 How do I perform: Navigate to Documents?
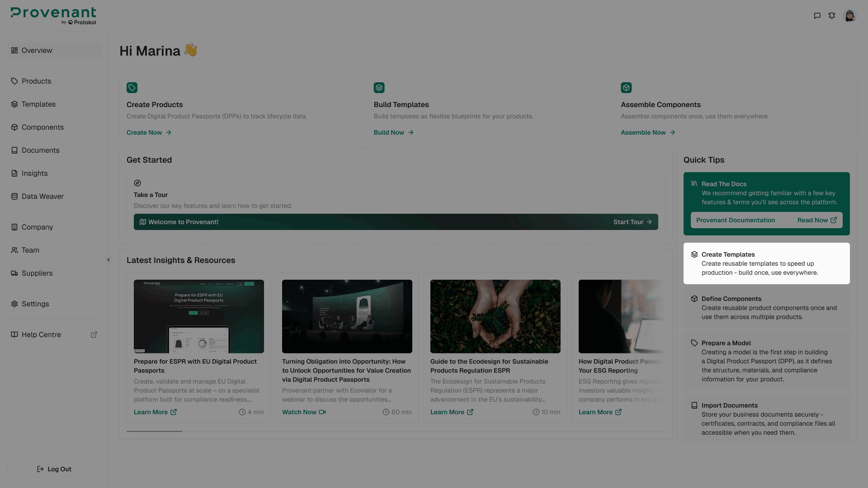[54, 150]
